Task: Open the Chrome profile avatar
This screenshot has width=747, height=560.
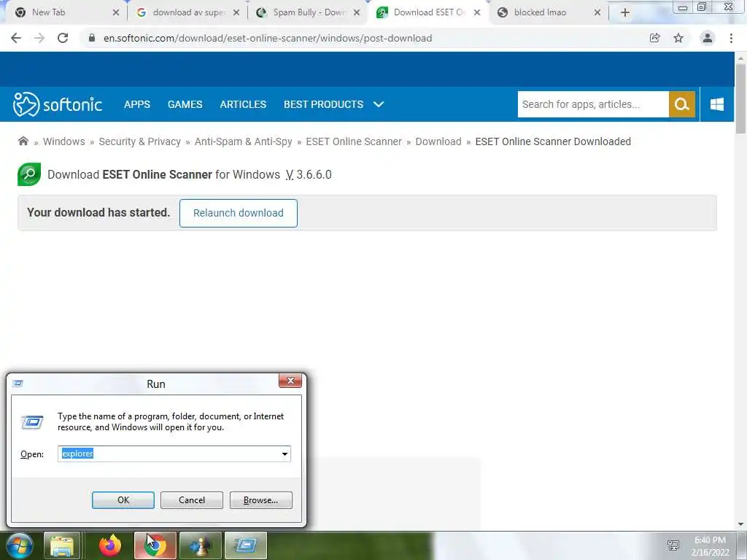Action: click(x=708, y=38)
